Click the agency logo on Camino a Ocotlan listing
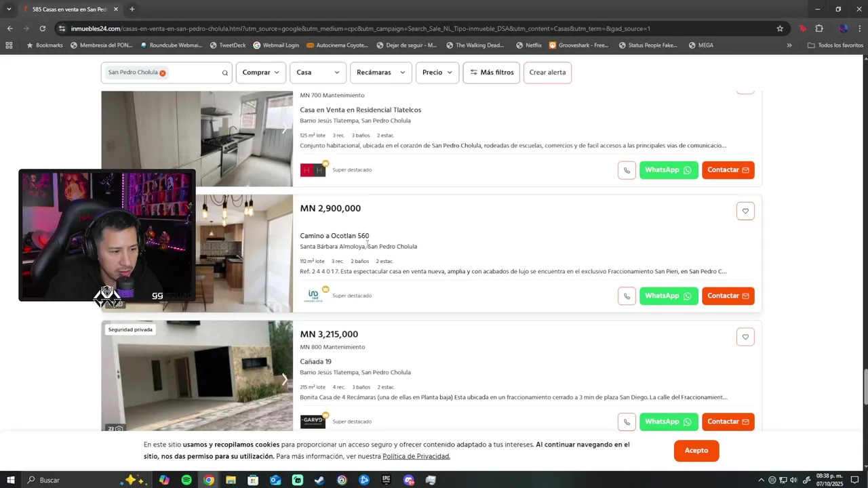The width and height of the screenshot is (868, 488). pos(313,296)
